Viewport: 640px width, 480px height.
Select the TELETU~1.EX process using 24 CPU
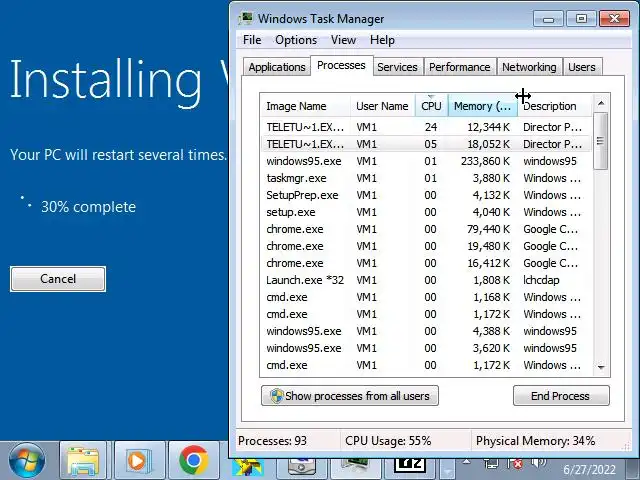pos(426,127)
